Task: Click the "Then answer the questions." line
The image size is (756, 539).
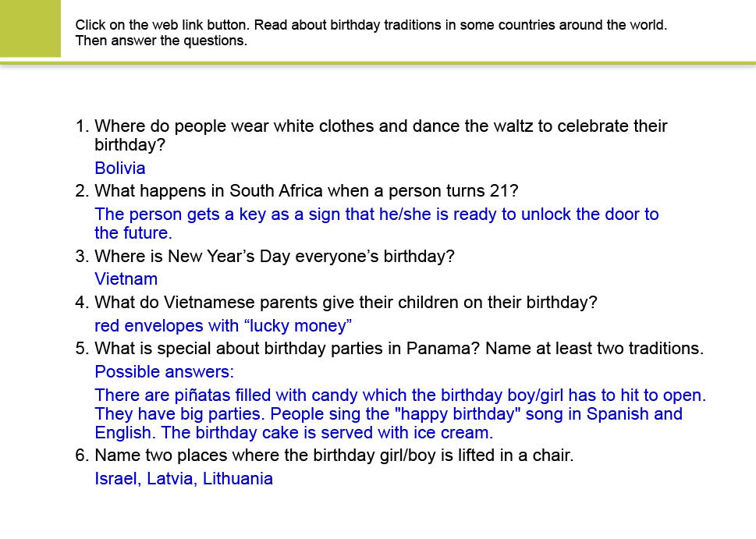Action: coord(161,41)
